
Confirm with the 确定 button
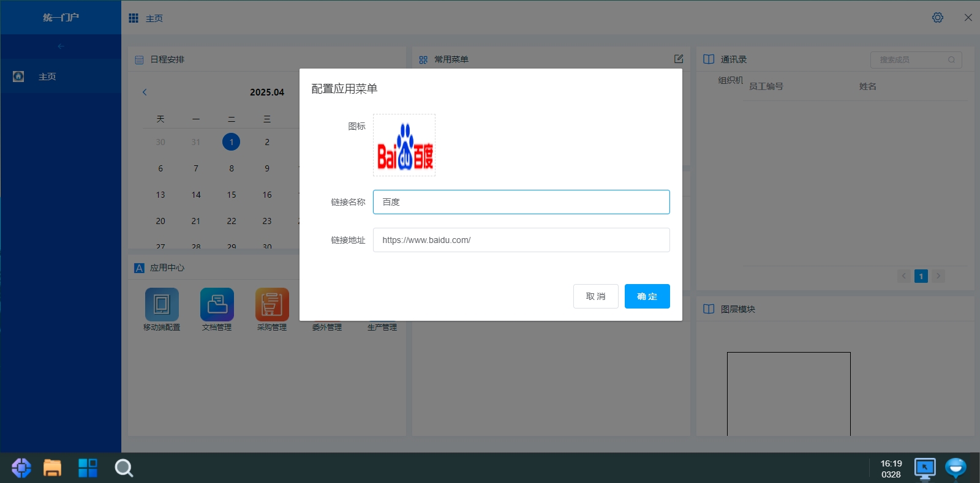647,296
